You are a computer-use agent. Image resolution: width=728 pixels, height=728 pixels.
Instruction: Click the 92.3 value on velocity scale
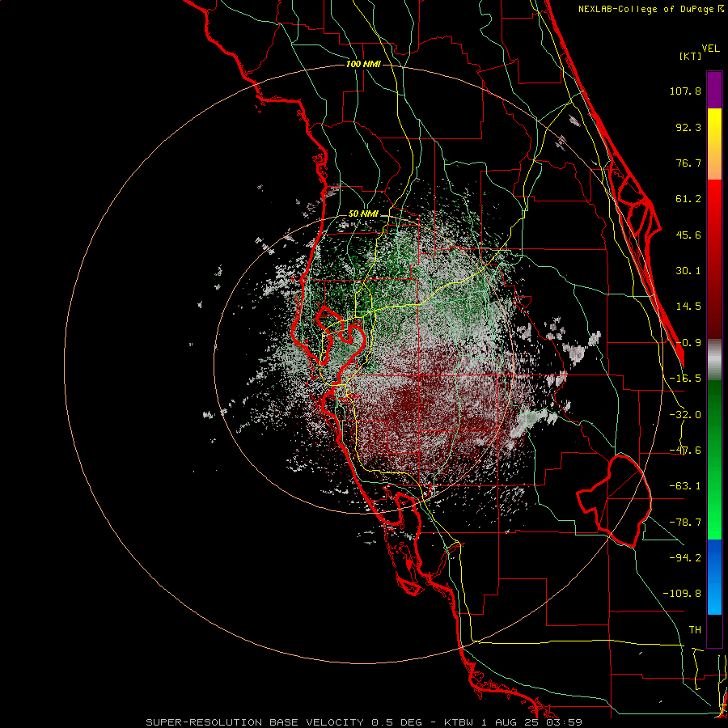688,127
